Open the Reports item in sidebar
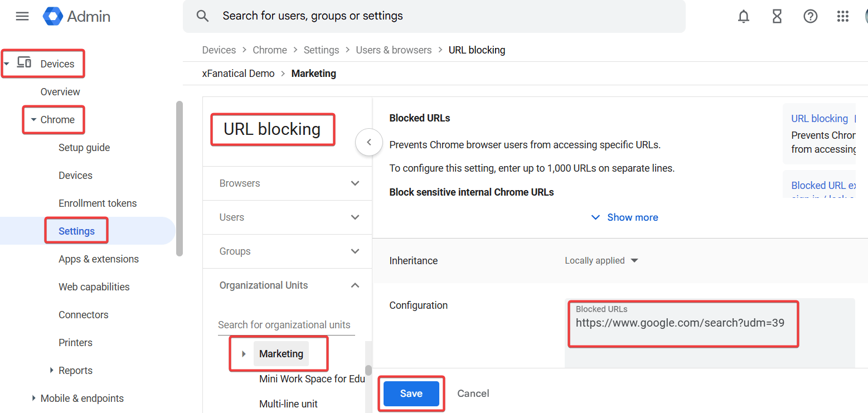The width and height of the screenshot is (868, 413). [x=75, y=370]
